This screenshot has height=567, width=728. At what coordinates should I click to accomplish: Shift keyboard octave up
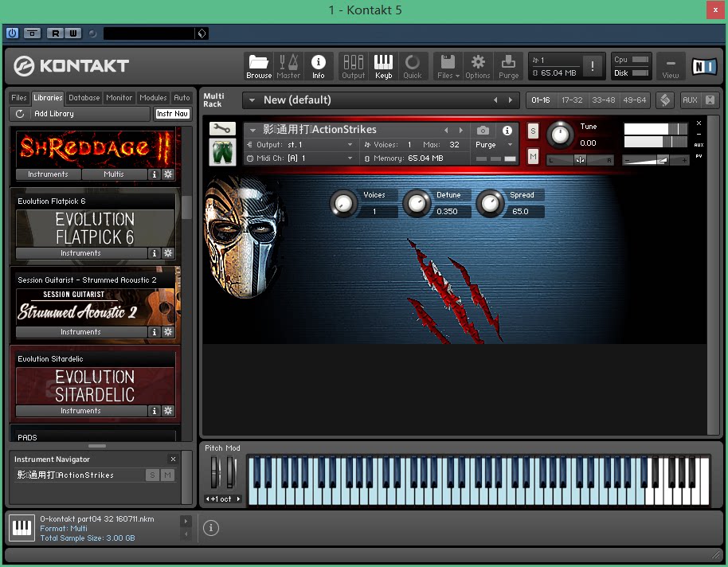click(x=237, y=499)
